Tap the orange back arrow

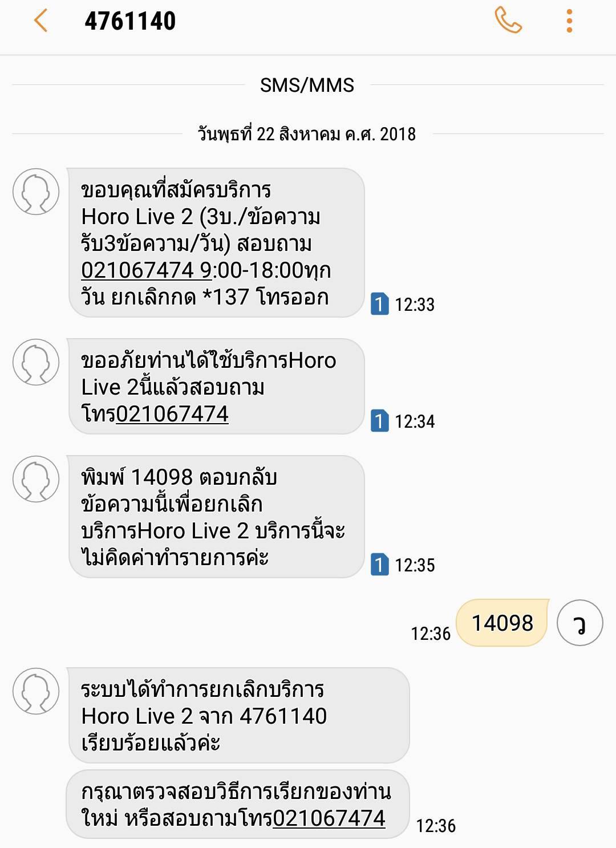click(40, 21)
